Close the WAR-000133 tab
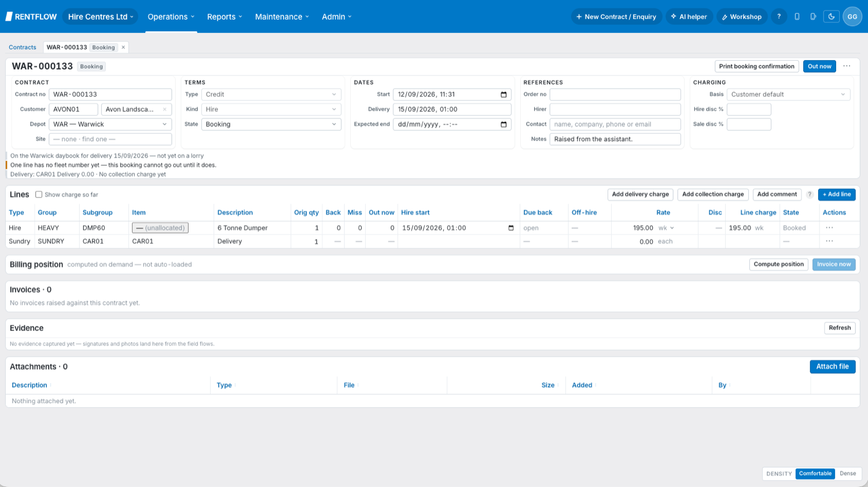The height and width of the screenshot is (487, 868). coord(123,47)
